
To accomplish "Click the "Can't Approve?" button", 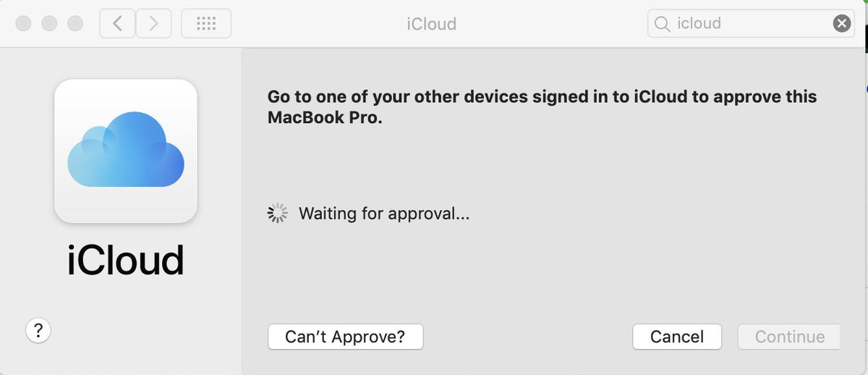I will click(x=345, y=337).
